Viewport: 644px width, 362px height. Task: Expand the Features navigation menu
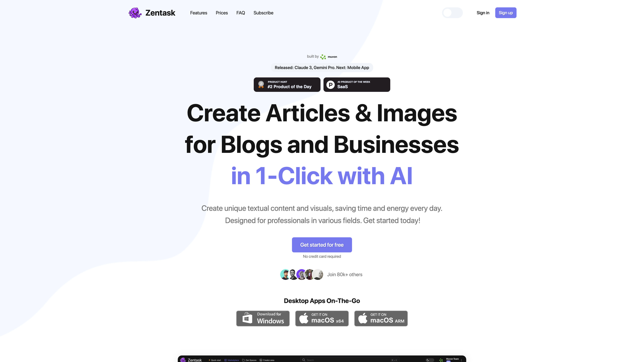coord(199,13)
